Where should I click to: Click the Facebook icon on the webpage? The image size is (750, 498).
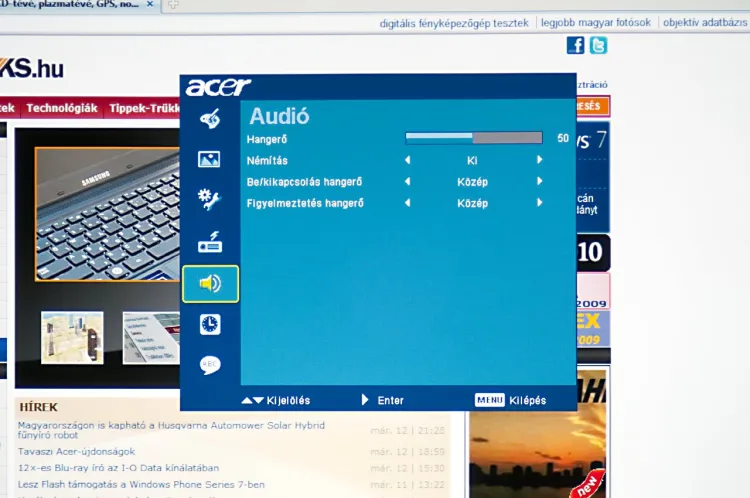point(575,45)
